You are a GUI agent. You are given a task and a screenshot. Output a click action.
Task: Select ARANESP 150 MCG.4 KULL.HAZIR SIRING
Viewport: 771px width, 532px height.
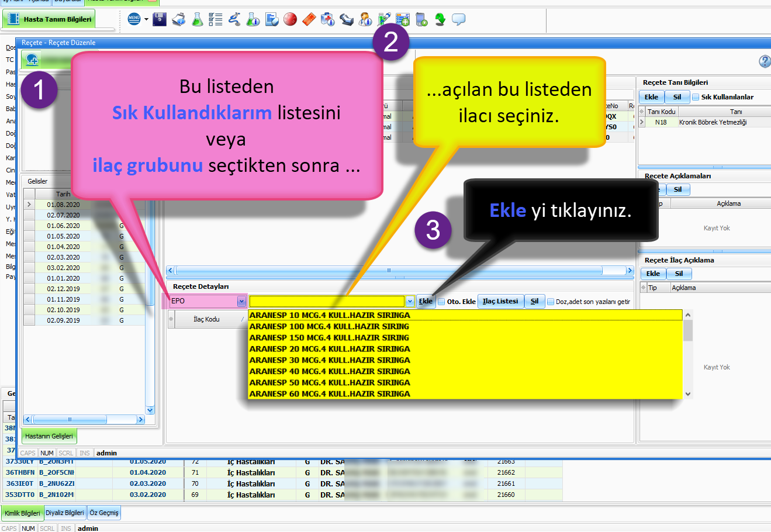(x=465, y=337)
